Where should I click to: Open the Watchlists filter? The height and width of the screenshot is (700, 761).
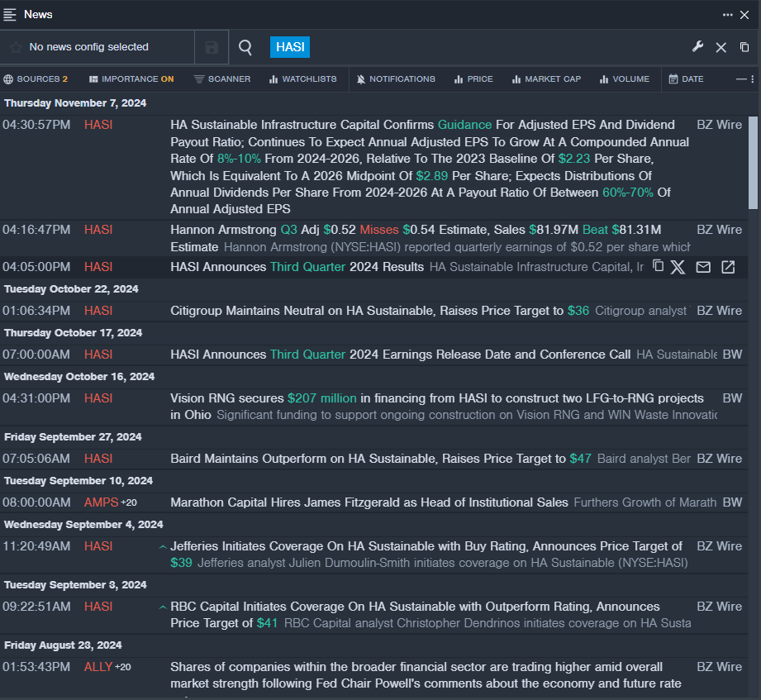click(302, 79)
